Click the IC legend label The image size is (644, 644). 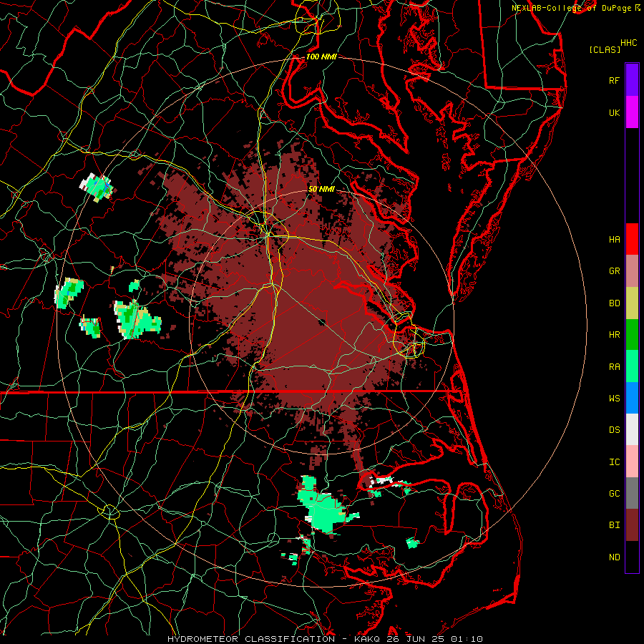[x=615, y=462]
